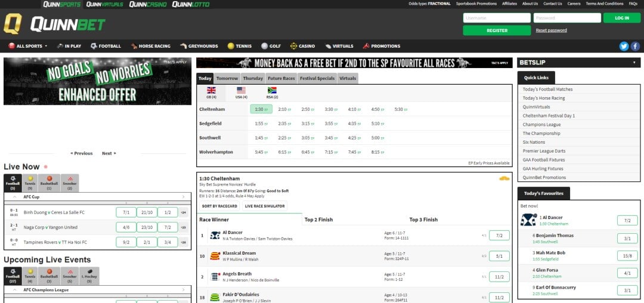
Task: Click Klassical Dream's jockey silks icon
Action: point(215,256)
